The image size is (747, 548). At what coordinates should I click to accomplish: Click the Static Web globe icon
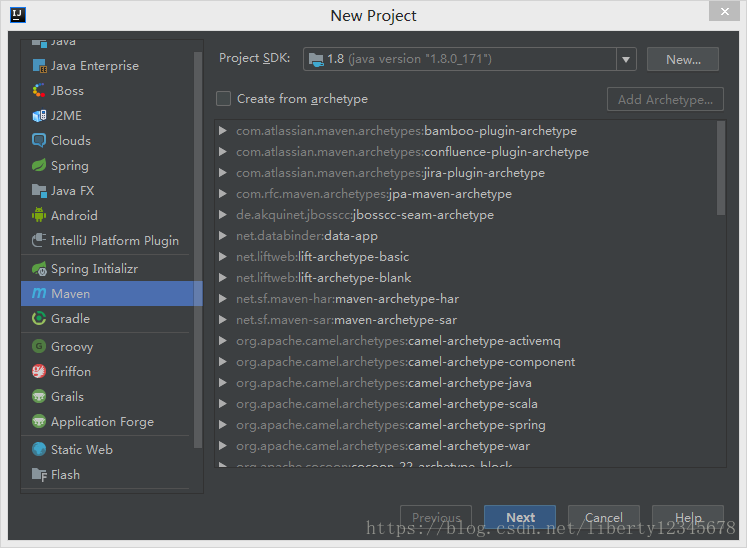(x=39, y=449)
